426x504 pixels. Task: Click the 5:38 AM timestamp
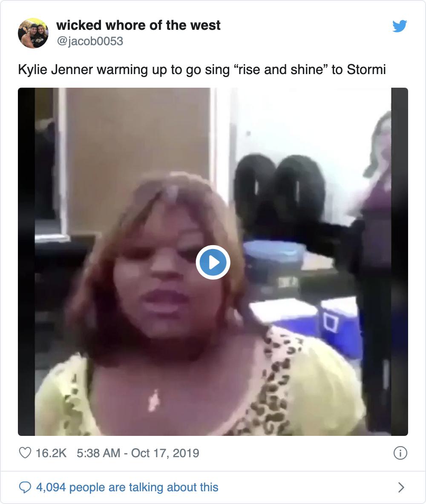tap(98, 452)
